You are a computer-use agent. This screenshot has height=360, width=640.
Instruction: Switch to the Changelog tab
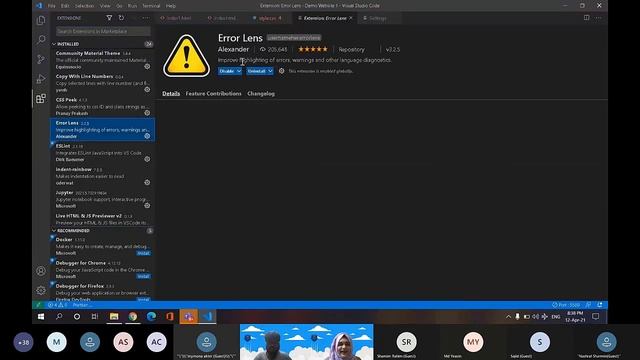click(261, 93)
